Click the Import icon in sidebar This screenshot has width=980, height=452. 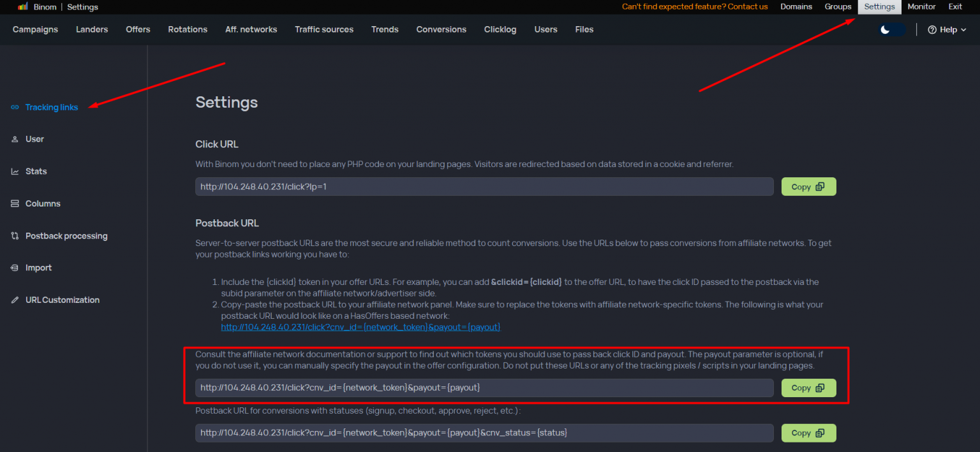(x=15, y=268)
